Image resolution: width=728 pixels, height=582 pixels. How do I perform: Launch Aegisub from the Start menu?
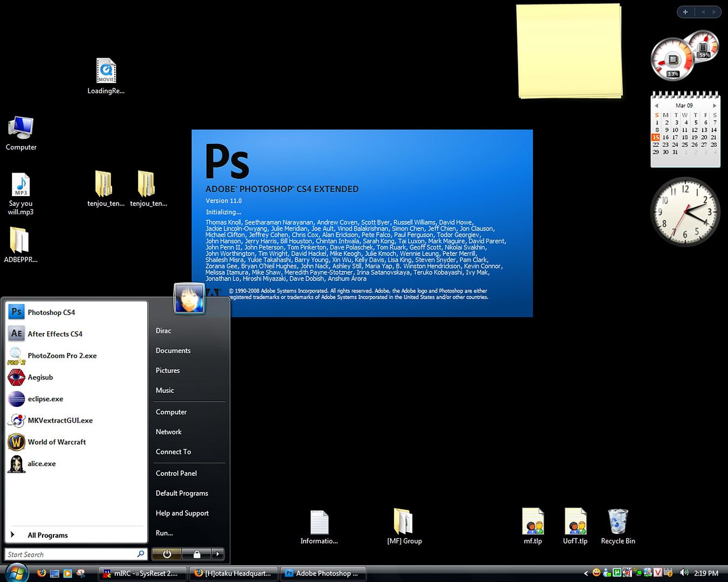coord(76,377)
